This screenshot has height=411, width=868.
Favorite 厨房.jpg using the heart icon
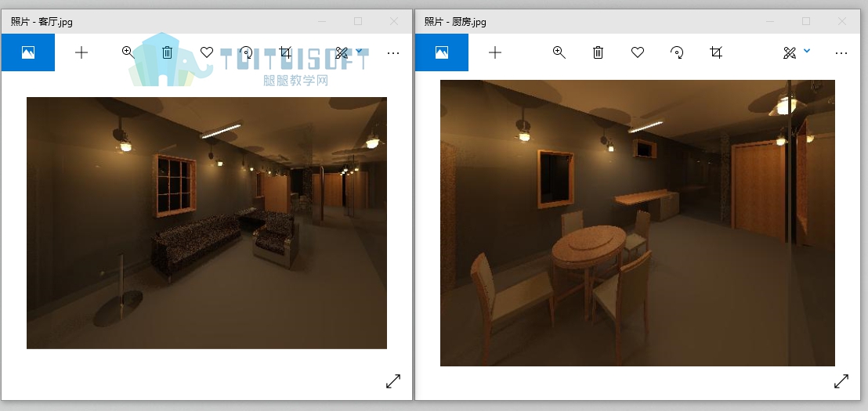[x=638, y=52]
